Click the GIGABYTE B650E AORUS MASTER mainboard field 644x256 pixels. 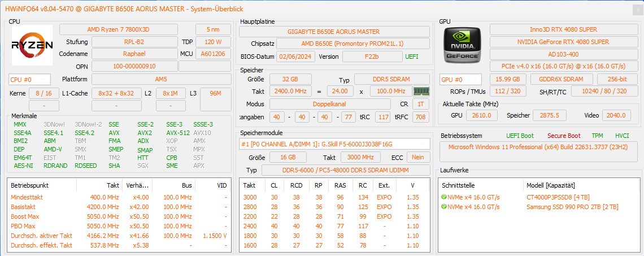pos(334,32)
